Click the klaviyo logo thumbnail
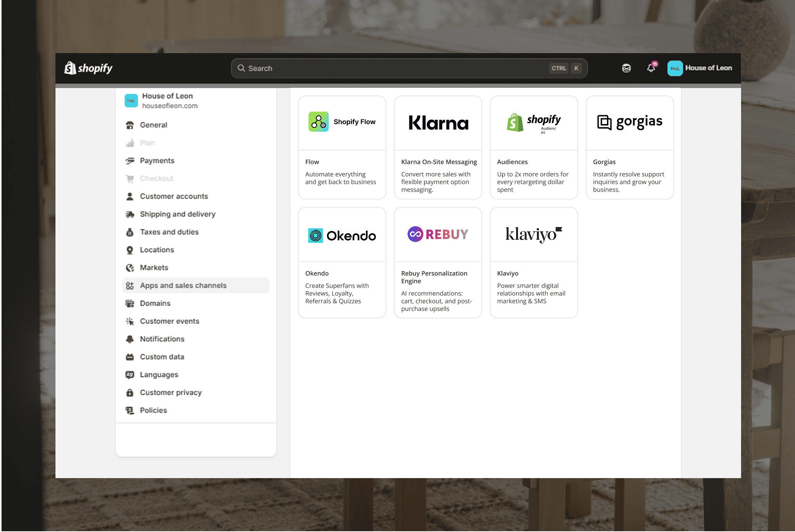The width and height of the screenshot is (795, 532). [534, 234]
